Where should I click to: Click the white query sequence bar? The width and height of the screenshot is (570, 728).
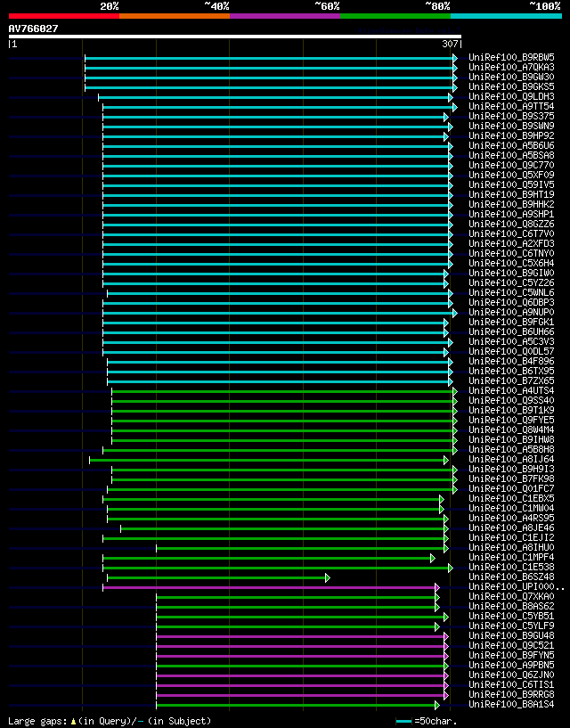pyautogui.click(x=235, y=37)
